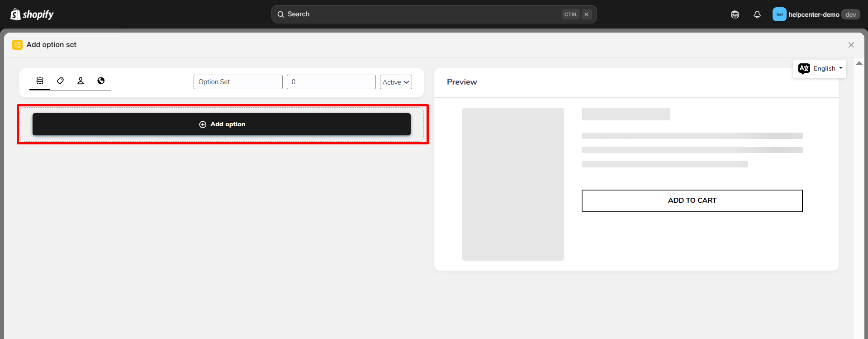This screenshot has height=339, width=868.
Task: Click the scrollbar up arrow
Action: 859,63
